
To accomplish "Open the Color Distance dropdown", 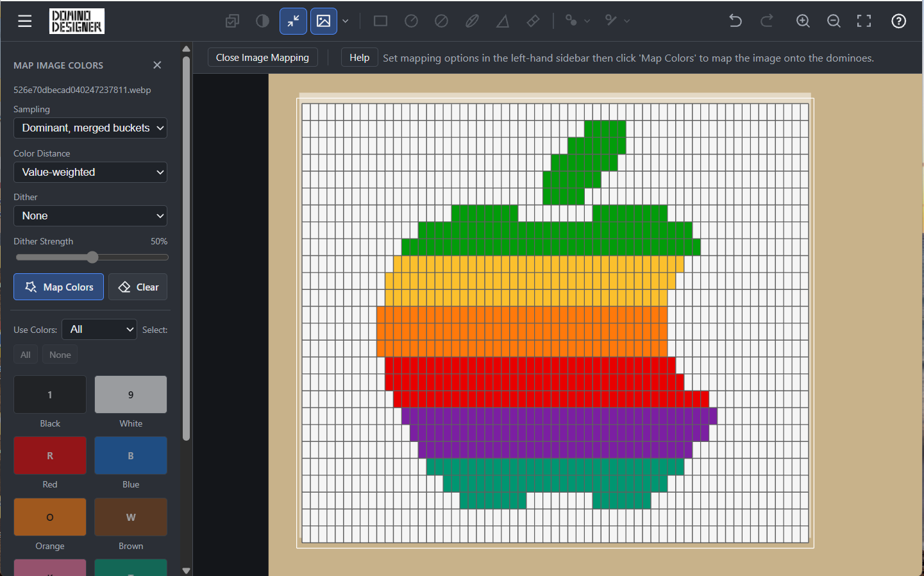I will click(90, 172).
